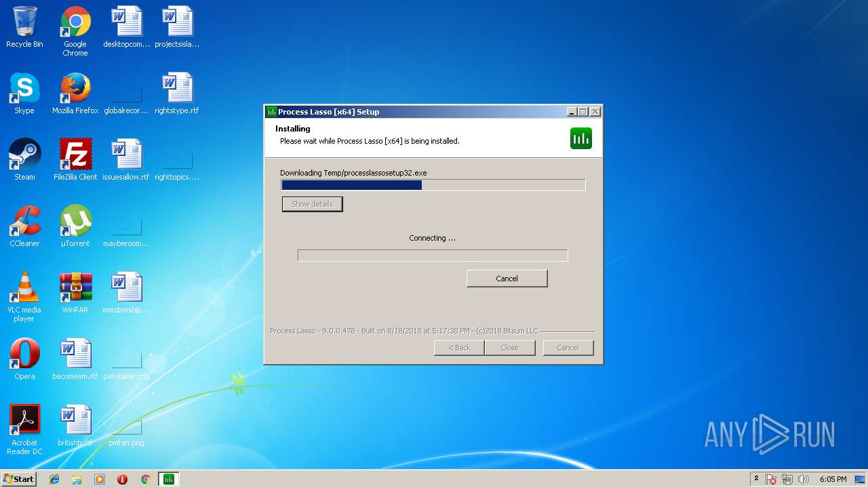Maximize the Process Lasso Setup window

point(583,112)
